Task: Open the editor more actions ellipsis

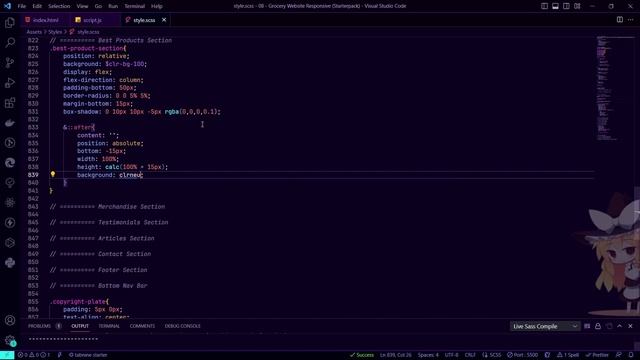Action: coord(631,20)
